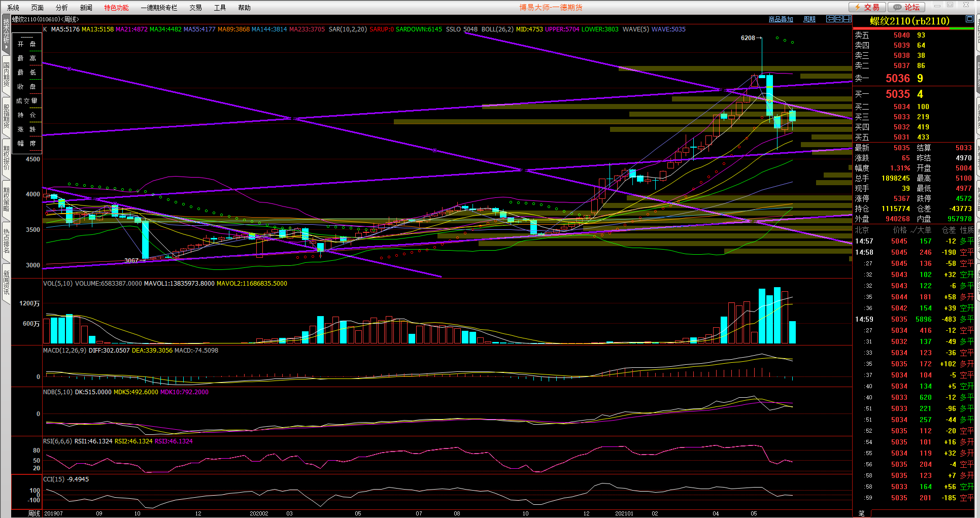This screenshot has height=518, width=980.
Task: Maximize the rb2110 quote panel
Action: click(x=969, y=19)
